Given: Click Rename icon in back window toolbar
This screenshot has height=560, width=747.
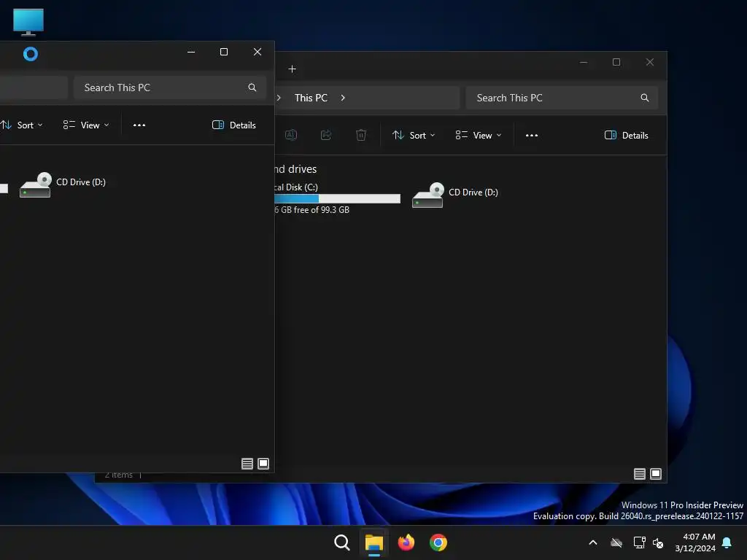Looking at the screenshot, I should [x=291, y=135].
